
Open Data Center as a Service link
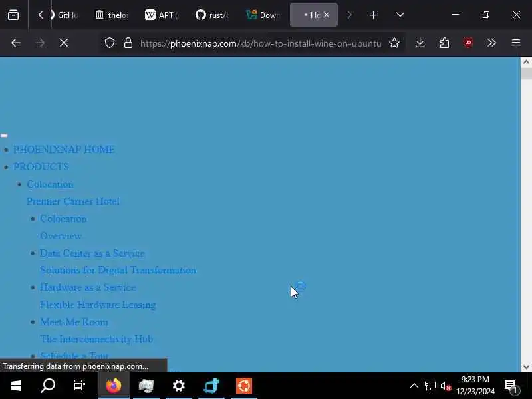coord(92,253)
